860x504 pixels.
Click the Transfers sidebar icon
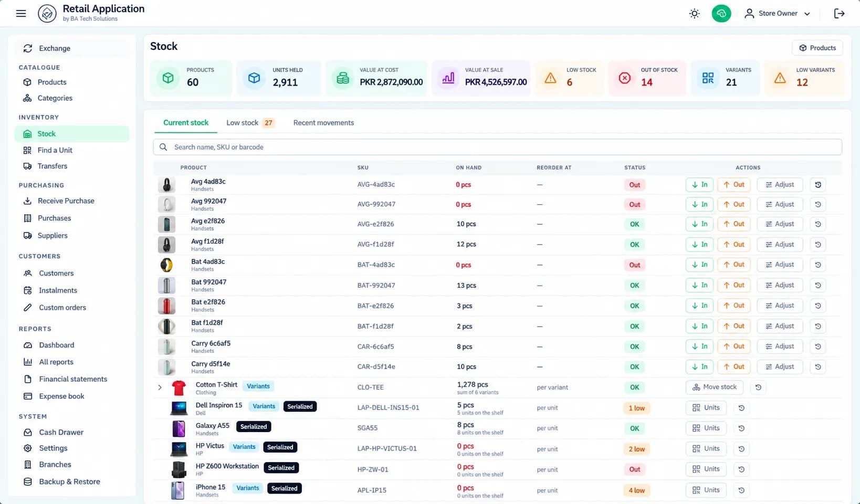(x=27, y=166)
